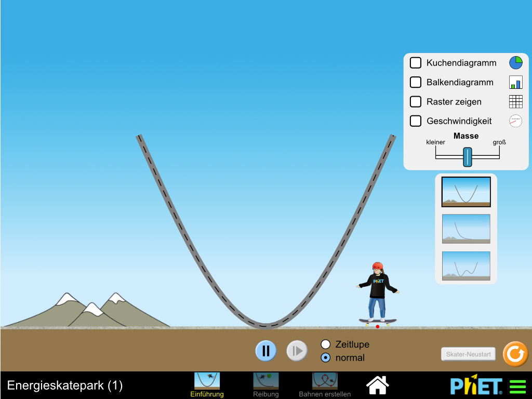Select the Zeitlupe radio button
532x399 pixels.
click(326, 344)
